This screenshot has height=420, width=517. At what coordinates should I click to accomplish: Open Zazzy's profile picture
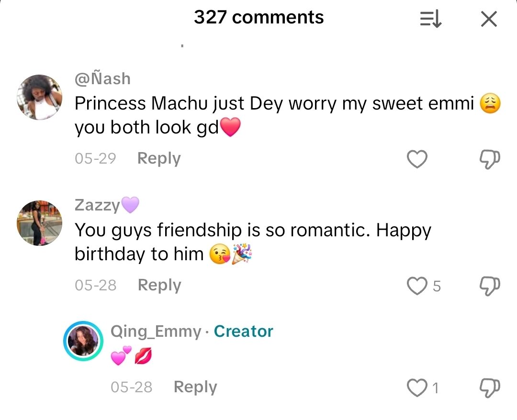pyautogui.click(x=39, y=223)
